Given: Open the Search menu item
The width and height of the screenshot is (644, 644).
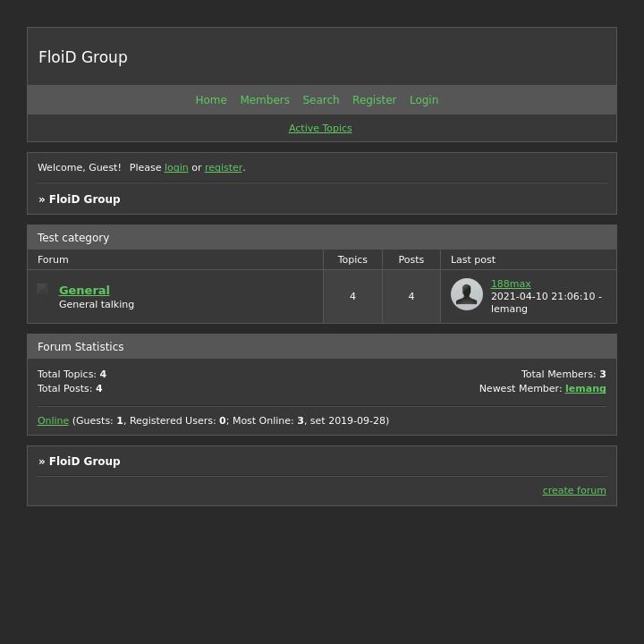Looking at the screenshot, I should coord(321,100).
